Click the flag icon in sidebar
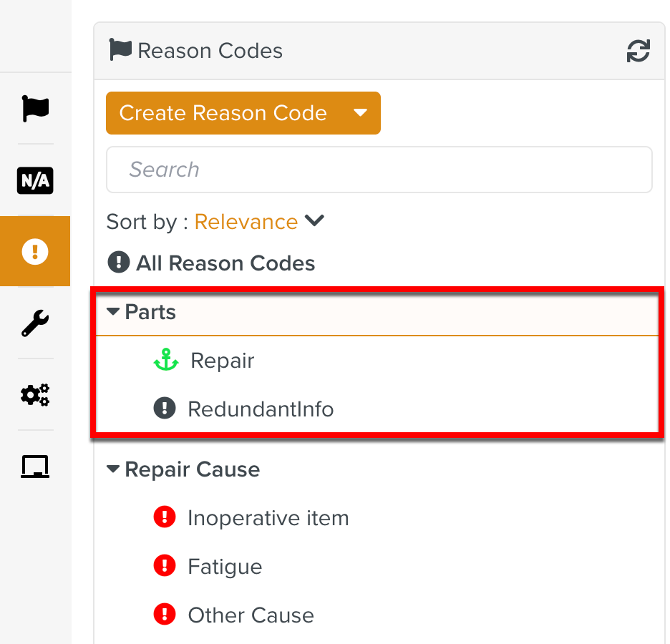 coord(35,109)
